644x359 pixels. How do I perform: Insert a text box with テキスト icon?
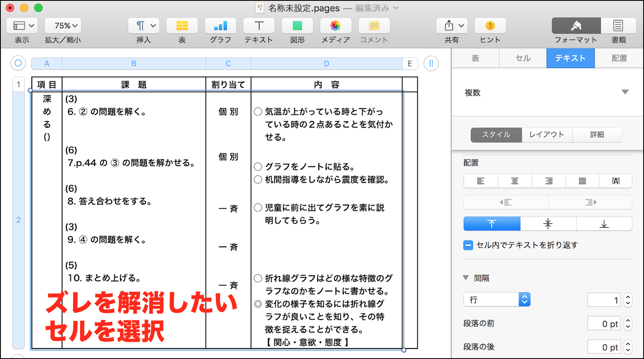tap(259, 26)
